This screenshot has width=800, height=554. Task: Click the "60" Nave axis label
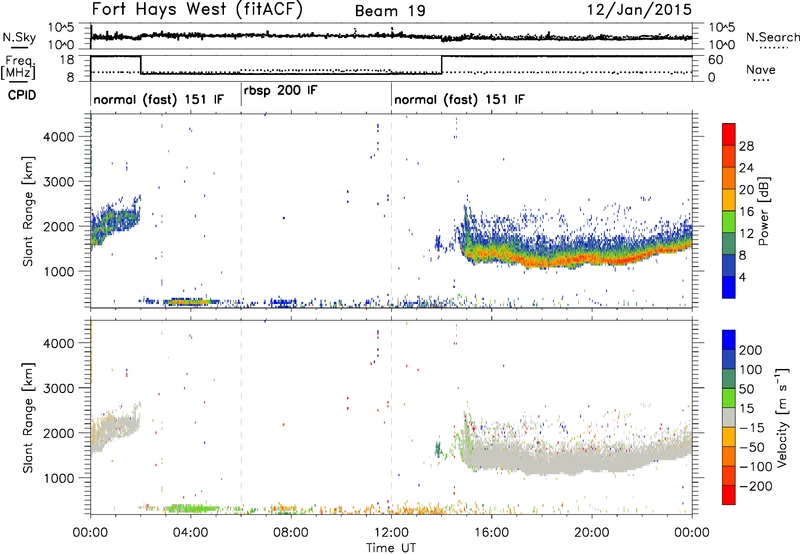point(716,60)
